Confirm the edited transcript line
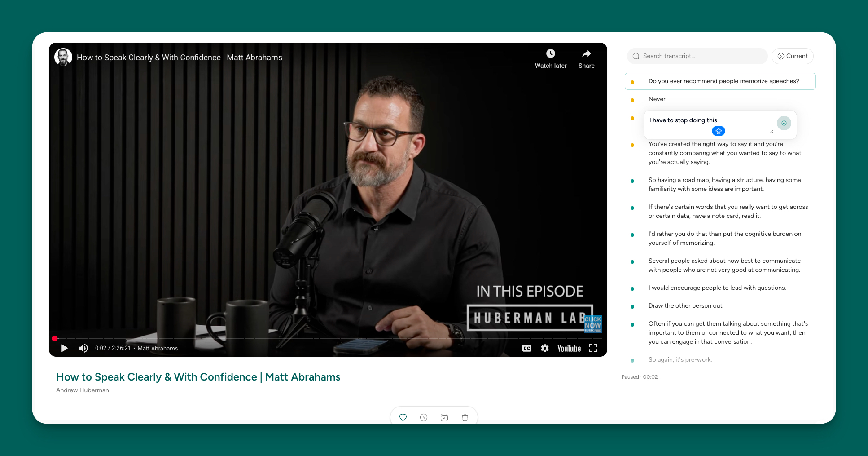Viewport: 868px width, 456px height. (784, 123)
